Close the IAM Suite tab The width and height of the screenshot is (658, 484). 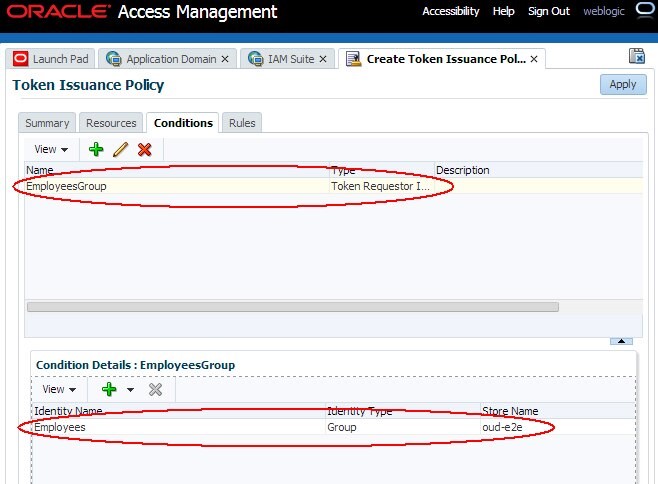(323, 59)
